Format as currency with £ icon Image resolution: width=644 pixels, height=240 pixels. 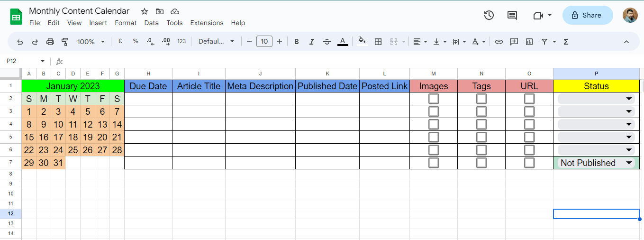coord(120,41)
